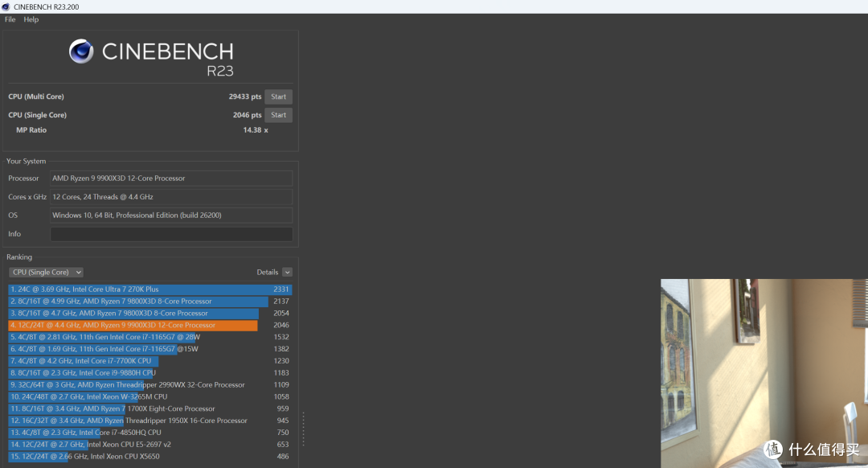Select ranking row i7-1165G7 @ 28W
The width and height of the screenshot is (868, 468).
point(150,337)
